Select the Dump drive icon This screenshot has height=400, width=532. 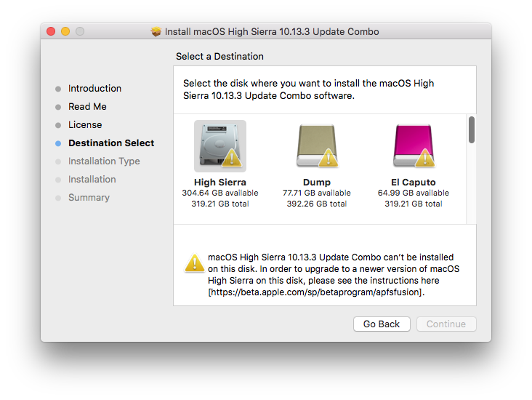[317, 146]
